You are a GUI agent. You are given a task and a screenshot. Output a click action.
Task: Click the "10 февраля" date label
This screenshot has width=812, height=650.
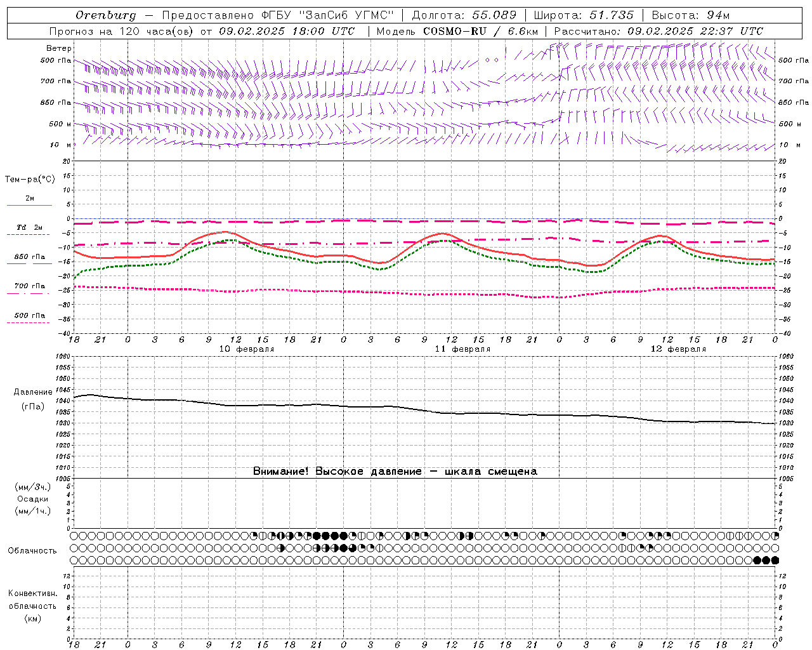pos(247,349)
